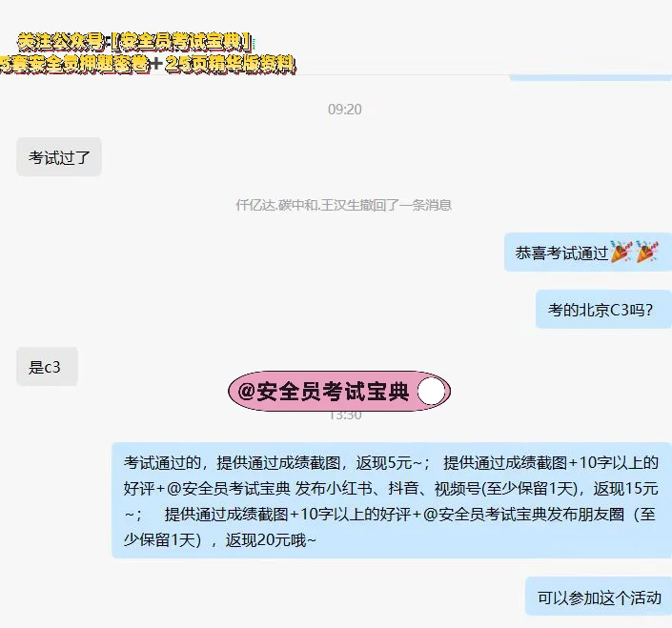The image size is (672, 628).
Task: Click the '返现20元哦~' line in message
Action: click(x=271, y=539)
